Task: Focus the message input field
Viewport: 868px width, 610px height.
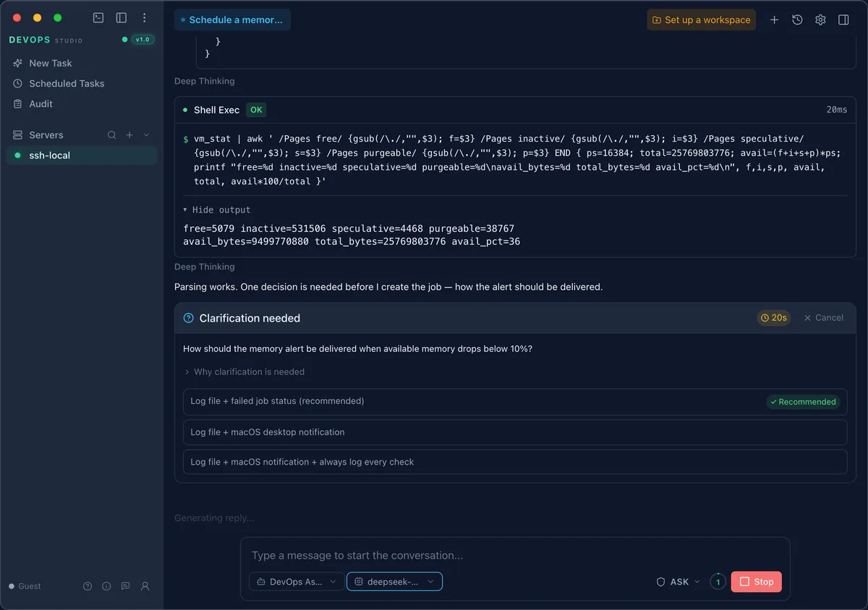Action: tap(515, 556)
